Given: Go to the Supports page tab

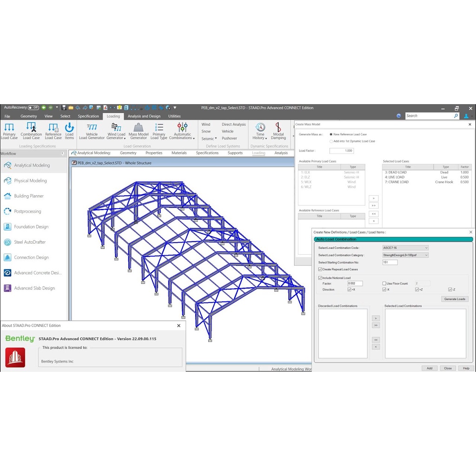Looking at the screenshot, I should (235, 153).
